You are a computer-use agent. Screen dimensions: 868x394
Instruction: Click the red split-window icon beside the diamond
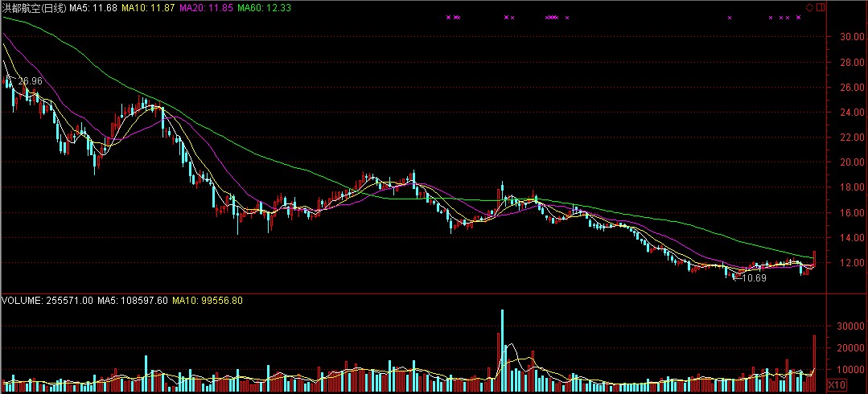click(821, 7)
